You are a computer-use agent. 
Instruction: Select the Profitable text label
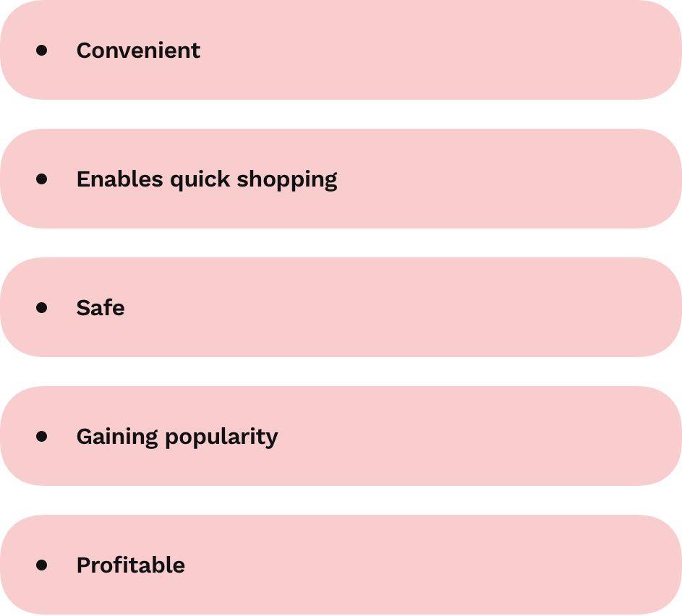(131, 565)
